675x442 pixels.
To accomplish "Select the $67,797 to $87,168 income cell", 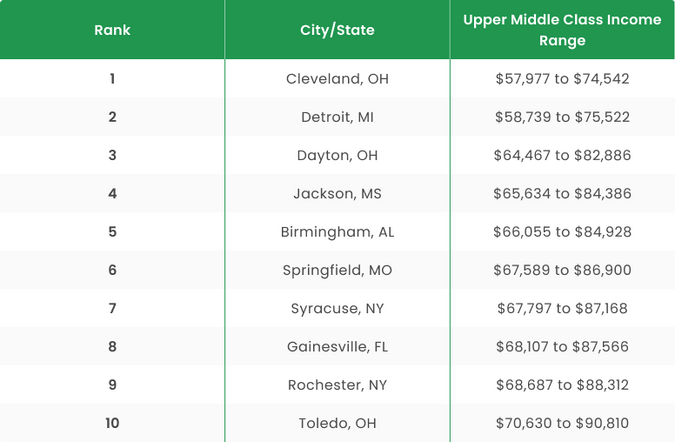I will [562, 308].
